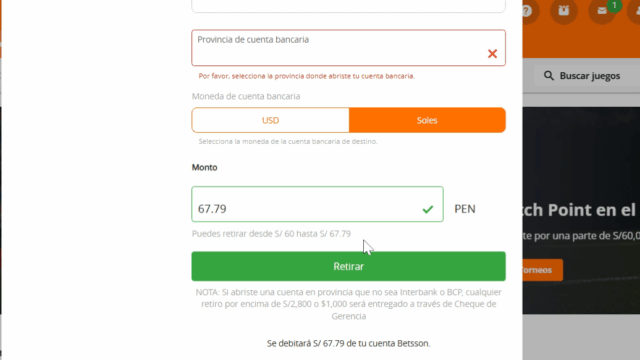Image resolution: width=640 pixels, height=360 pixels.
Task: Open the gift promotions icon
Action: tap(564, 11)
